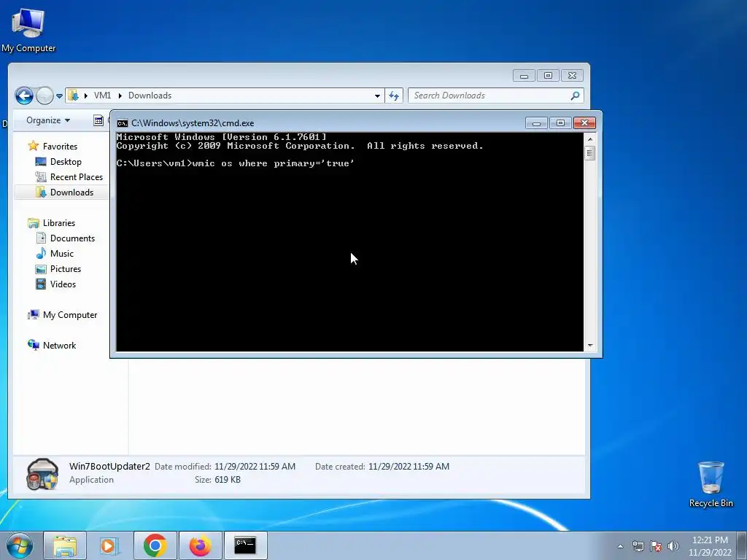Viewport: 747px width, 560px height.
Task: Click the cmd.exe window title text
Action: coord(193,122)
